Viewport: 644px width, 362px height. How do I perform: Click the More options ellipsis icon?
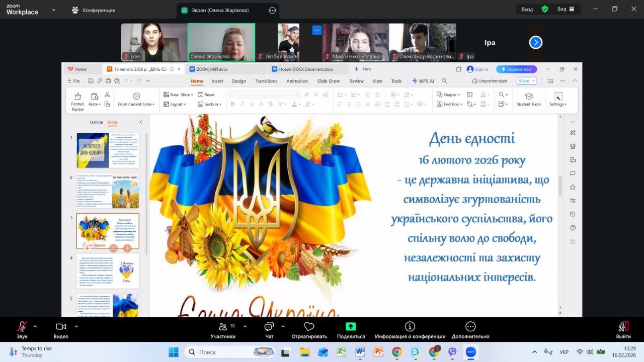[470, 327]
